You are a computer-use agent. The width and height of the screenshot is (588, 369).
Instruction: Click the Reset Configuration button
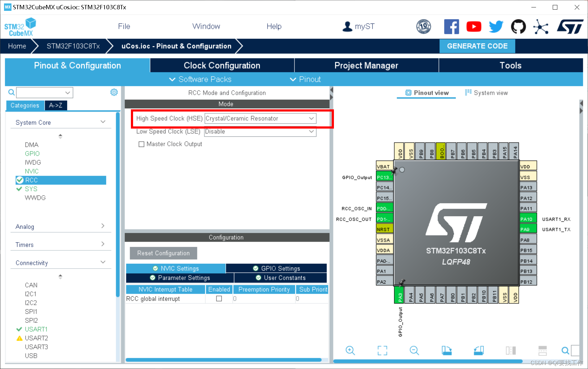tap(163, 253)
